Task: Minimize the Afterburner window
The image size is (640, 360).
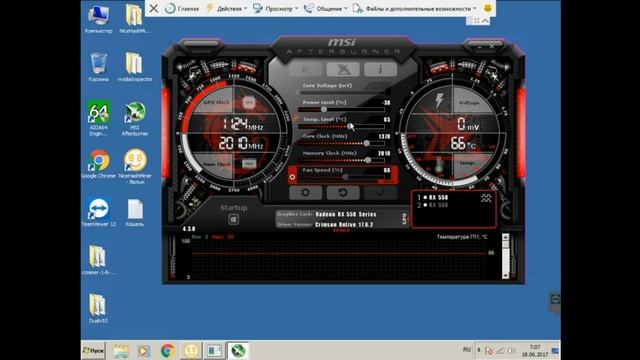Action: (480, 47)
